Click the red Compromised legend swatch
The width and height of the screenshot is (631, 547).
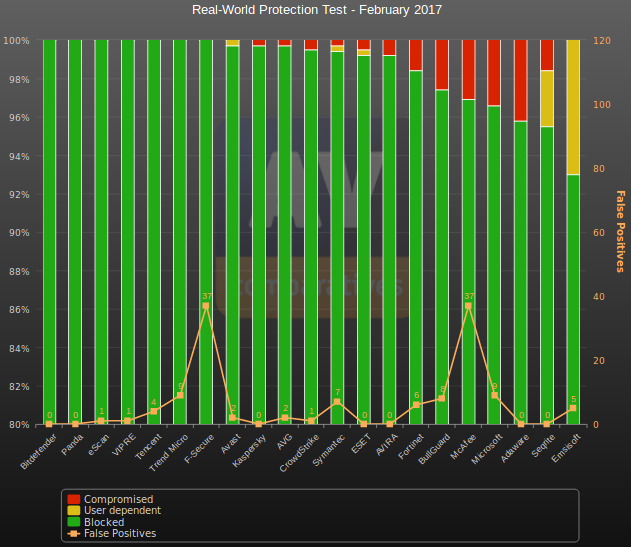pyautogui.click(x=74, y=499)
